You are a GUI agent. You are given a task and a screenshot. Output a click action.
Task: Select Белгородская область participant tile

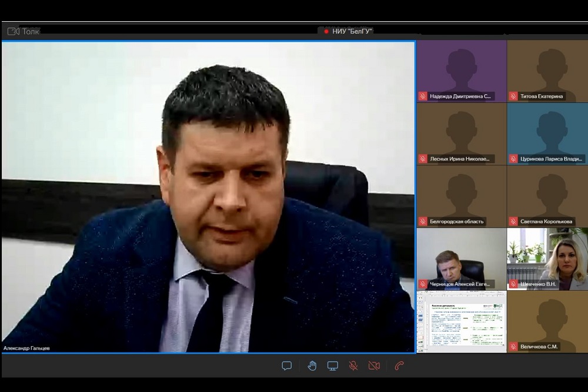coord(462,196)
